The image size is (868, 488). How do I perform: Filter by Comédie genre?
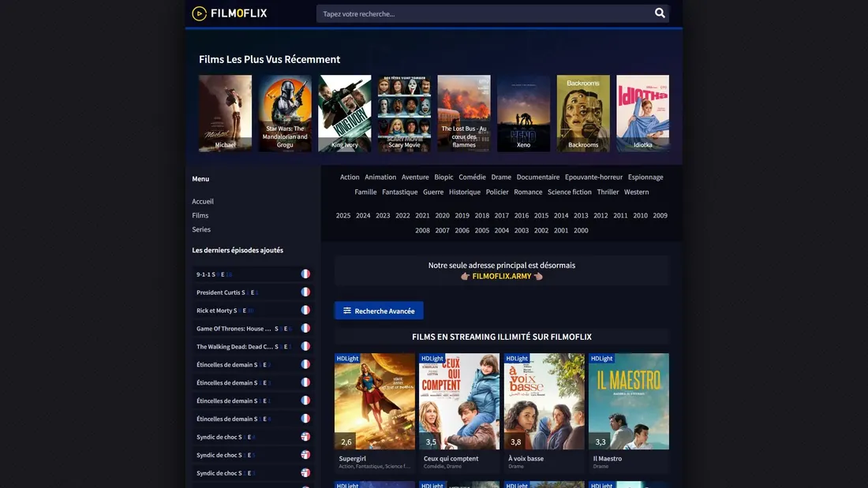tap(472, 177)
